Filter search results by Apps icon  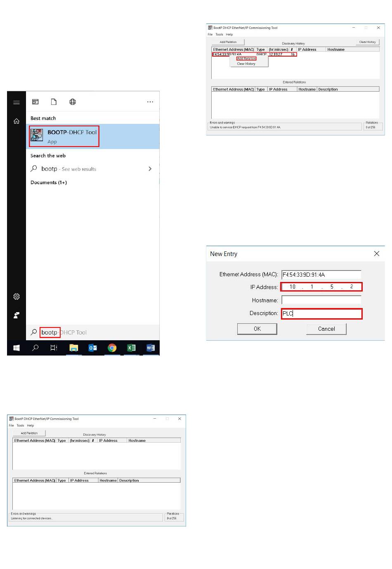(35, 102)
